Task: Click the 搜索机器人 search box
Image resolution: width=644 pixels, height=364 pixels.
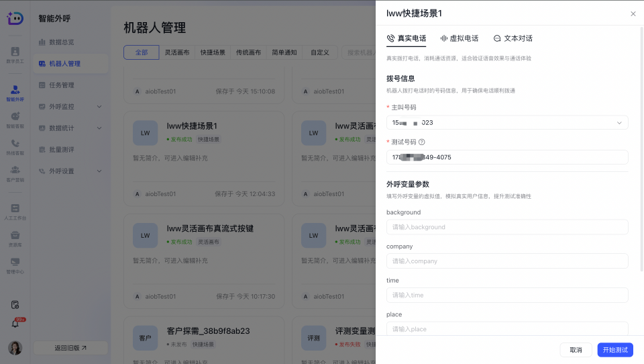Action: (x=358, y=52)
